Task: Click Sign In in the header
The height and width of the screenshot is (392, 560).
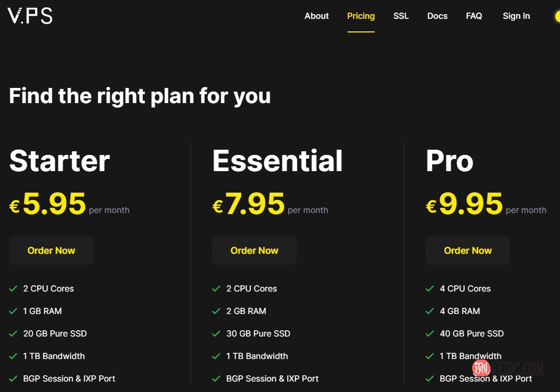Action: click(516, 16)
